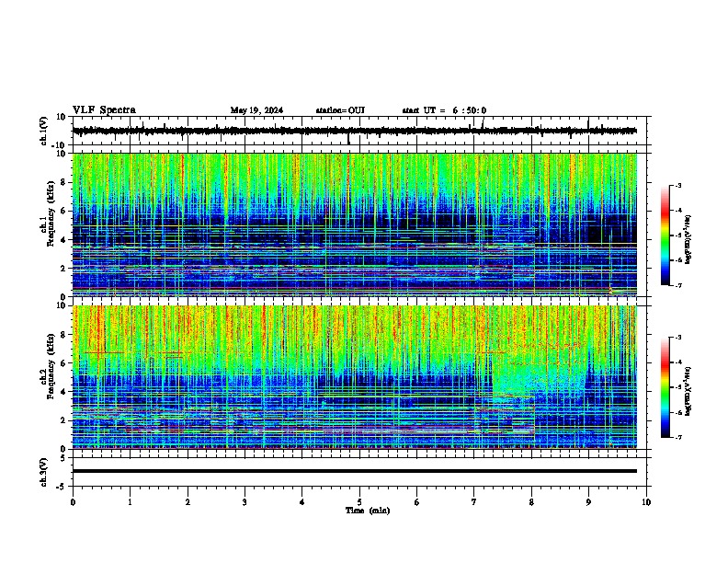Click the ch.1(V) waveform axis label
The image size is (728, 563).
(44, 131)
